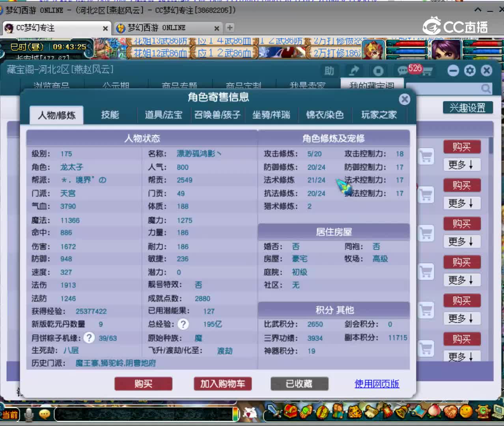Open the gear settings icon in 藏宝阁 header
Image resolution: width=504 pixels, height=426 pixels.
click(470, 71)
